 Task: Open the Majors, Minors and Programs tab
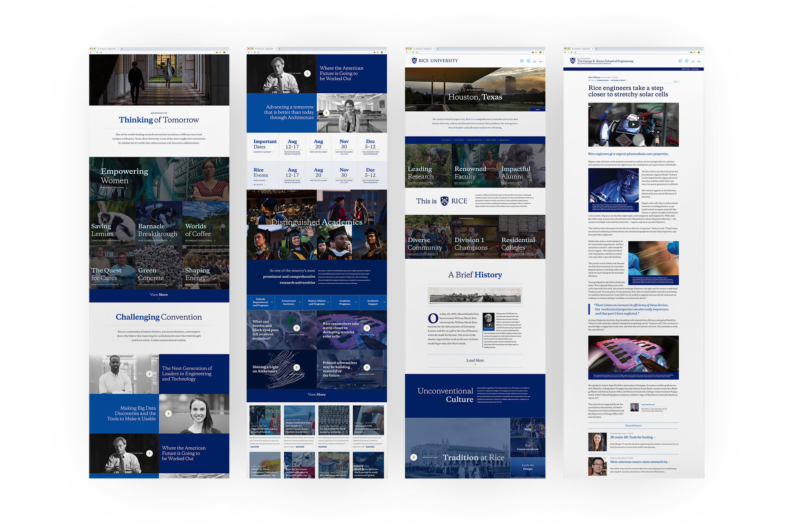(317, 303)
